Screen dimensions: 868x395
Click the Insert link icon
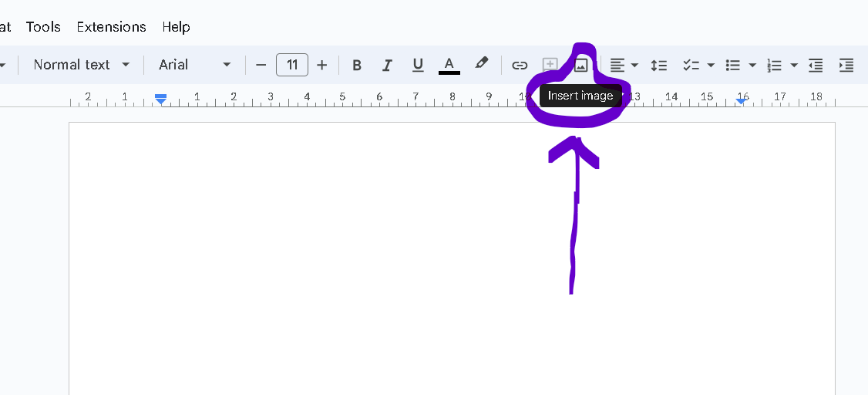pyautogui.click(x=520, y=66)
